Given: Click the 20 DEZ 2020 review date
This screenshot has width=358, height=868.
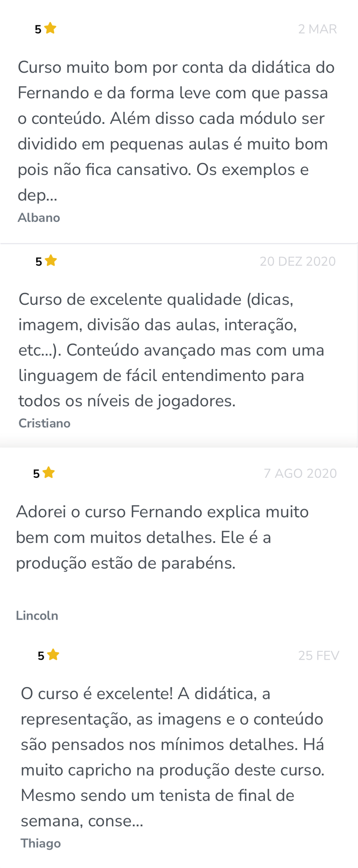Looking at the screenshot, I should click(297, 261).
